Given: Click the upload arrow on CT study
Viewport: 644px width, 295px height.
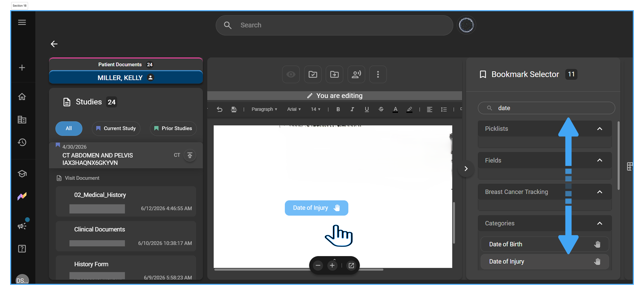Looking at the screenshot, I should click(x=190, y=155).
